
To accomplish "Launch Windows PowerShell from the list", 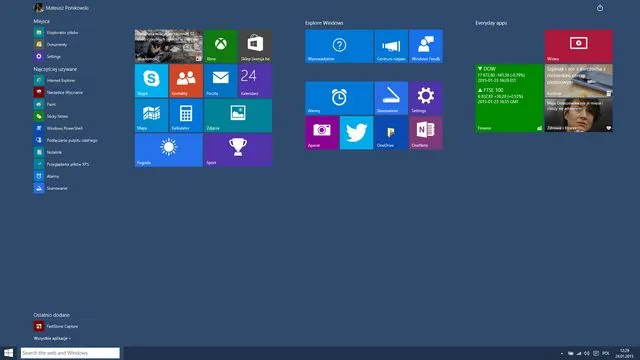I will [59, 128].
